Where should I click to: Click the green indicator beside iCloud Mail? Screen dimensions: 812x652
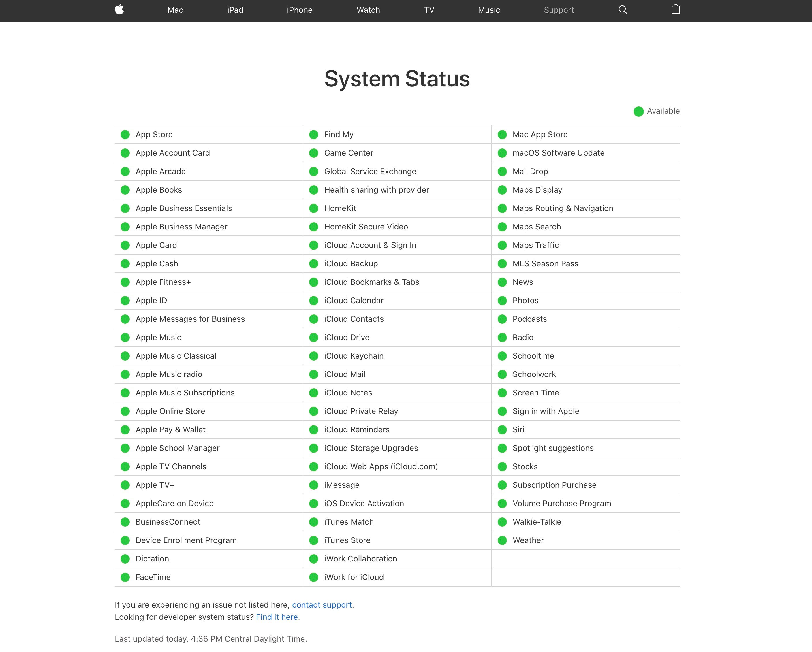pyautogui.click(x=314, y=374)
